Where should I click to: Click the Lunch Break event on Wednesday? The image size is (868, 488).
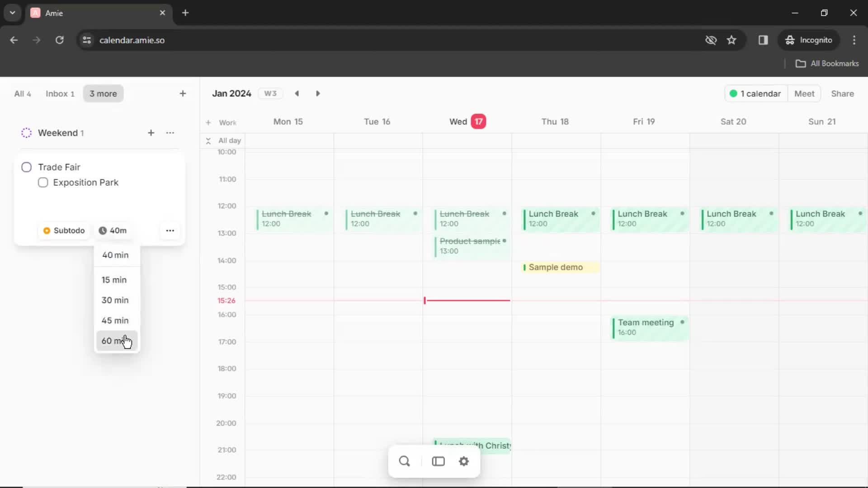468,217
